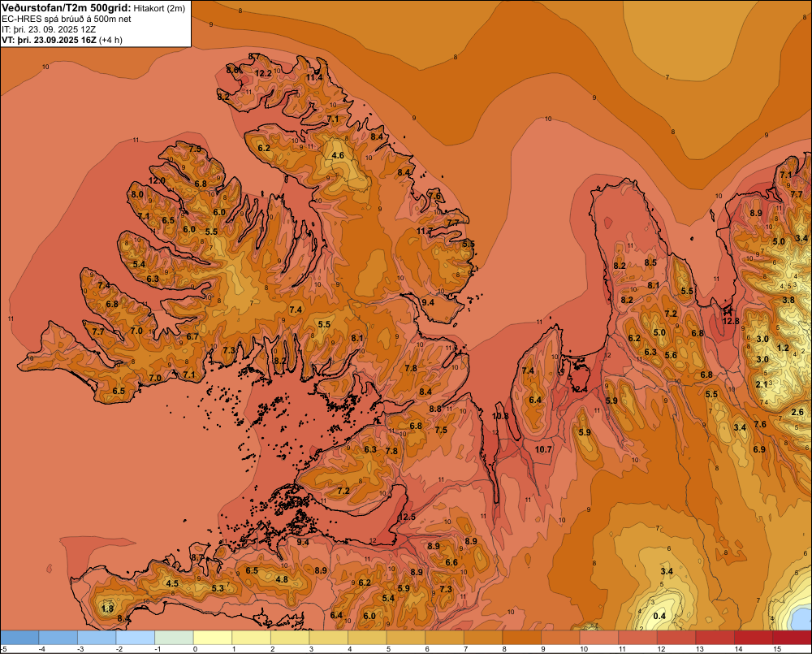Click the '12.4' temperature value

tap(579, 389)
